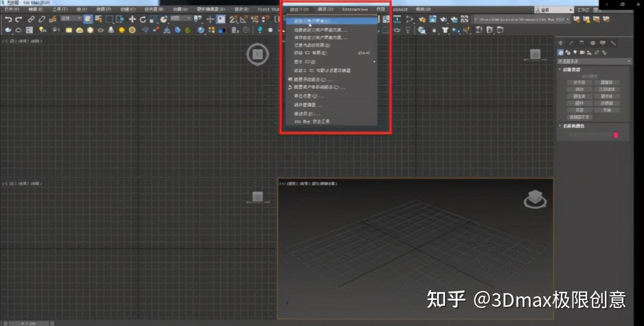Activate the Rotate tool on the toolbar

click(142, 19)
